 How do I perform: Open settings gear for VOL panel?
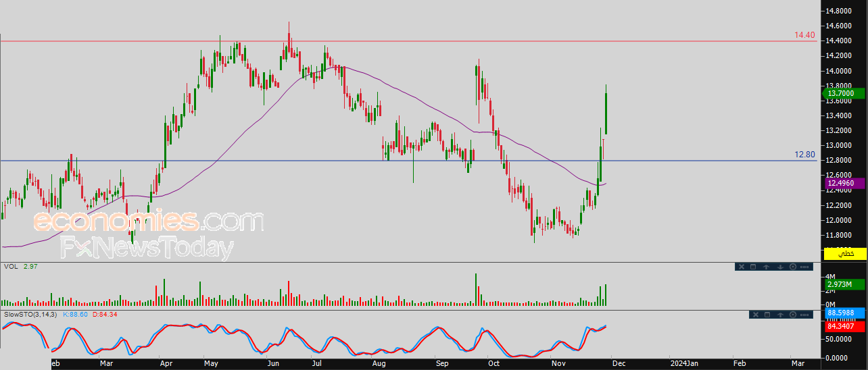792,267
